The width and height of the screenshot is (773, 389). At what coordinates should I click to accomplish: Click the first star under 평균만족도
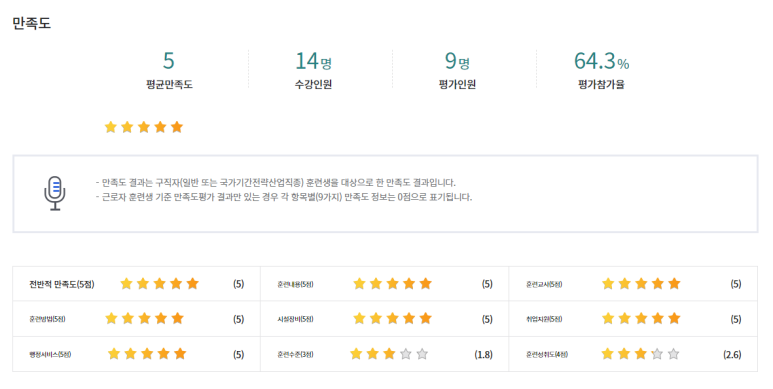(x=110, y=127)
